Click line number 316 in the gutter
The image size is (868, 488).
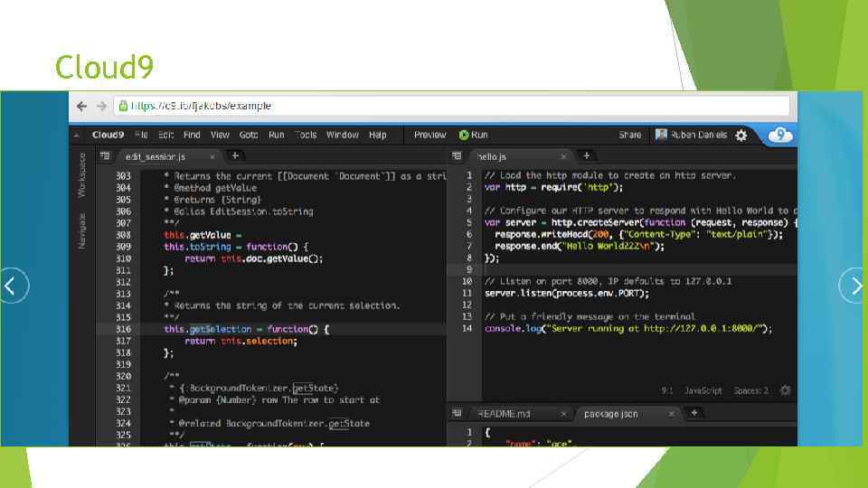coord(124,329)
